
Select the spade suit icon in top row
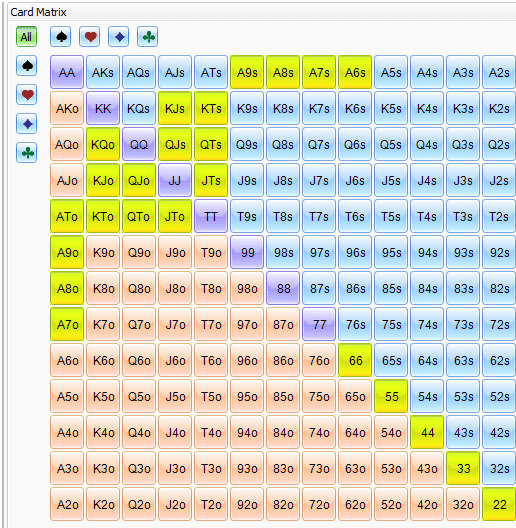coord(61,36)
